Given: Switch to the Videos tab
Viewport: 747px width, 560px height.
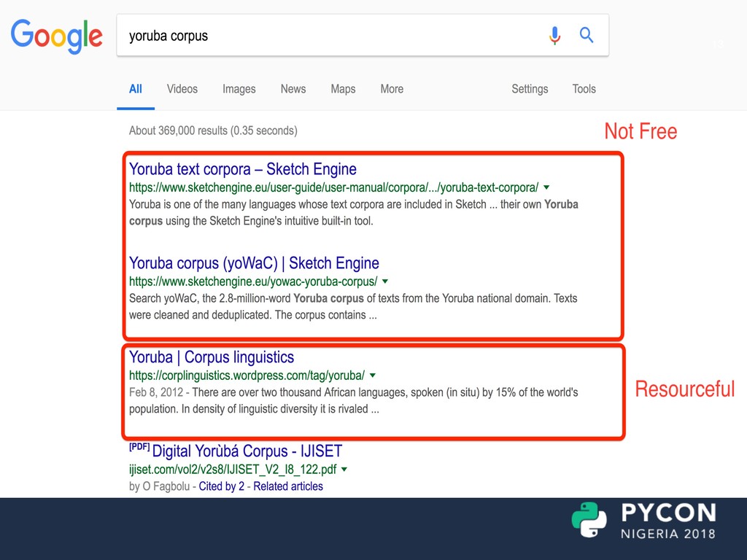Looking at the screenshot, I should click(182, 89).
